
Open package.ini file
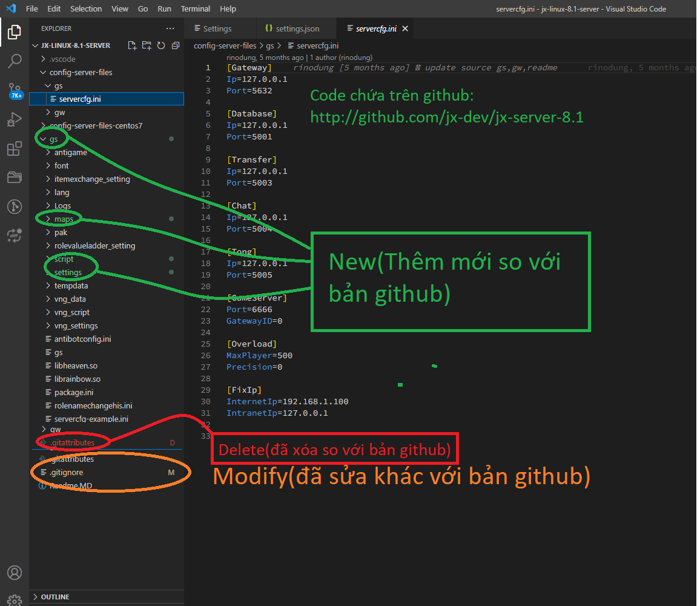[x=106, y=392]
